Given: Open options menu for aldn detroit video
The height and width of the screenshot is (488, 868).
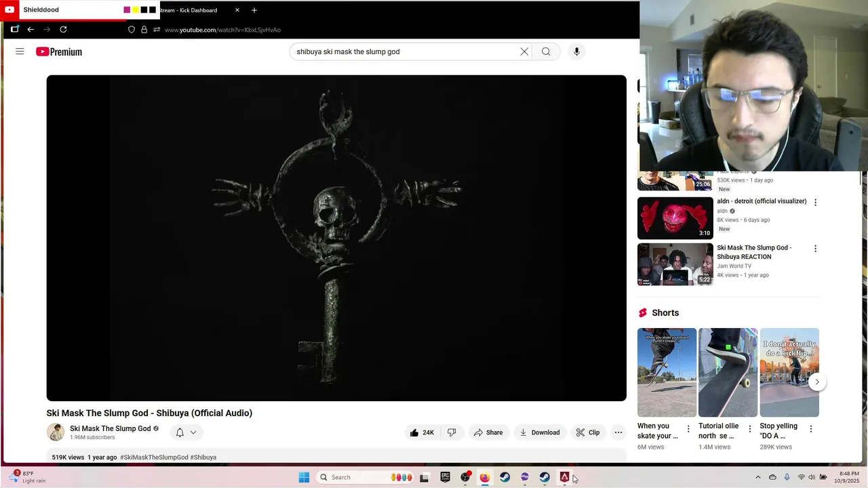Looking at the screenshot, I should tap(815, 202).
